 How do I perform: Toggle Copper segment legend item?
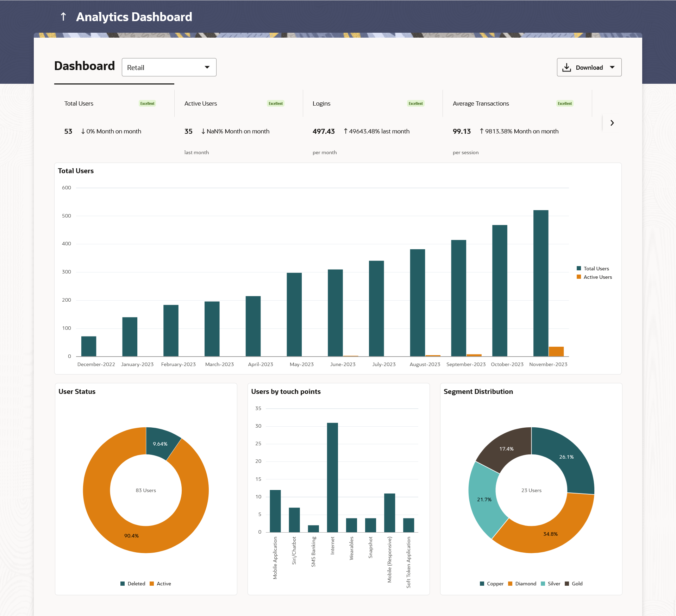(495, 584)
